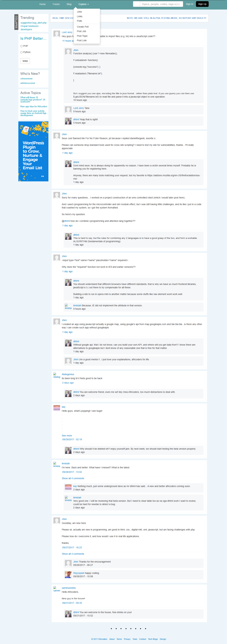Open the Explore dropdown menu

tap(83, 4)
